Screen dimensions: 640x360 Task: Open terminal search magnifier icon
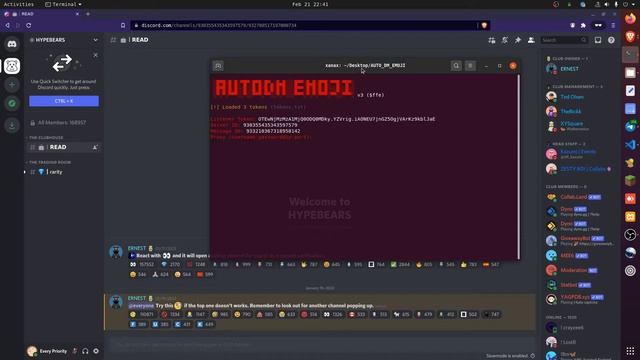click(456, 66)
